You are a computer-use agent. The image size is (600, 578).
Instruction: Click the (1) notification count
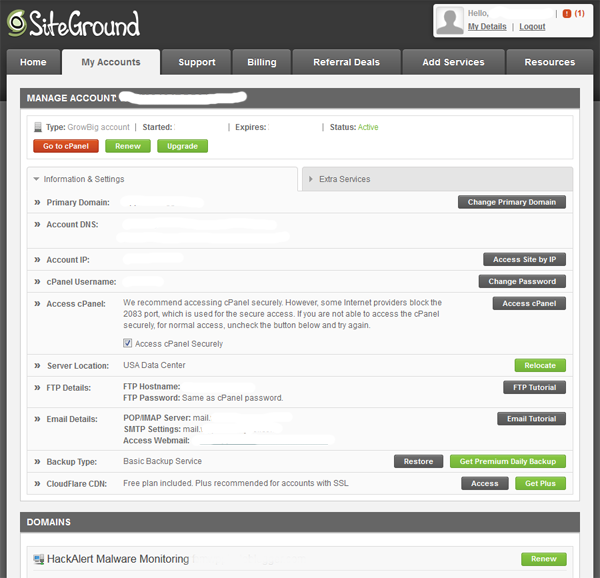[579, 14]
